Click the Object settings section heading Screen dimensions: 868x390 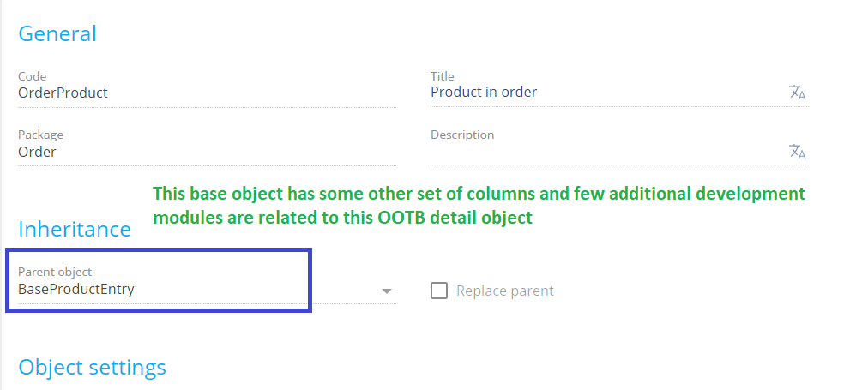tap(93, 368)
